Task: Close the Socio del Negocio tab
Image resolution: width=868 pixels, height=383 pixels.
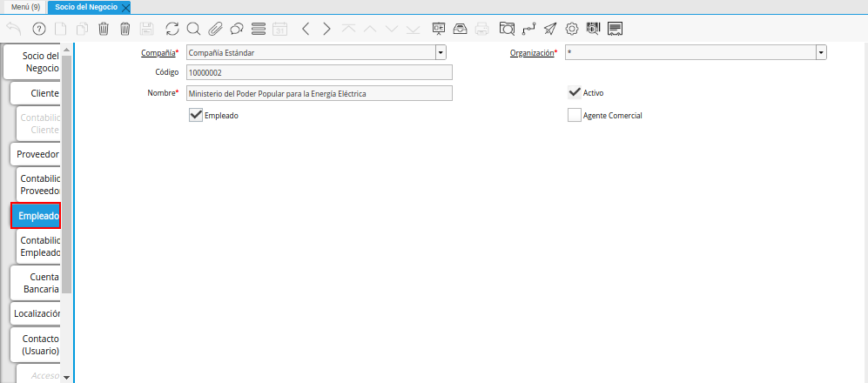Action: coord(125,8)
